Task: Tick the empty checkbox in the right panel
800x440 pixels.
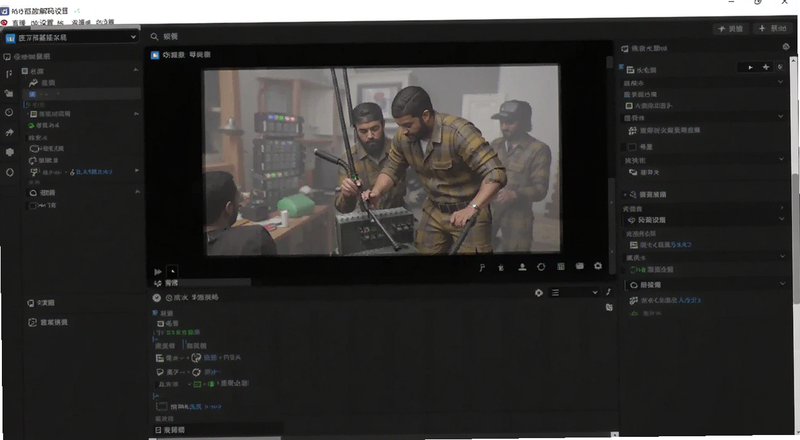Action: 632,147
